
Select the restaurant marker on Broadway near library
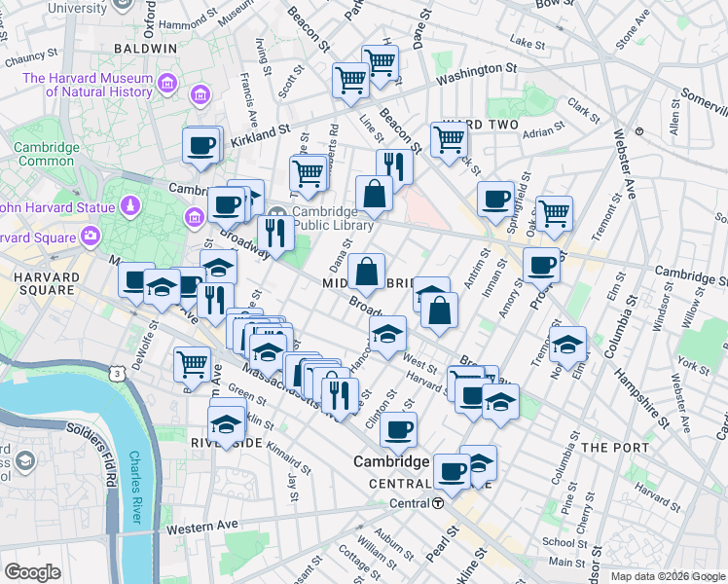coord(275,235)
